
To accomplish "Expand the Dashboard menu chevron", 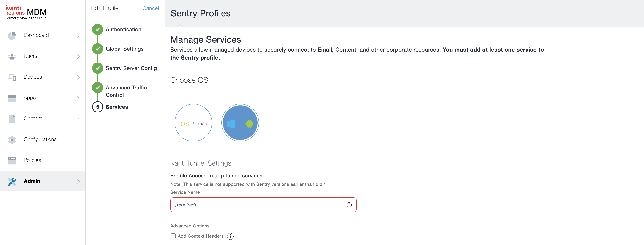I will [x=78, y=36].
